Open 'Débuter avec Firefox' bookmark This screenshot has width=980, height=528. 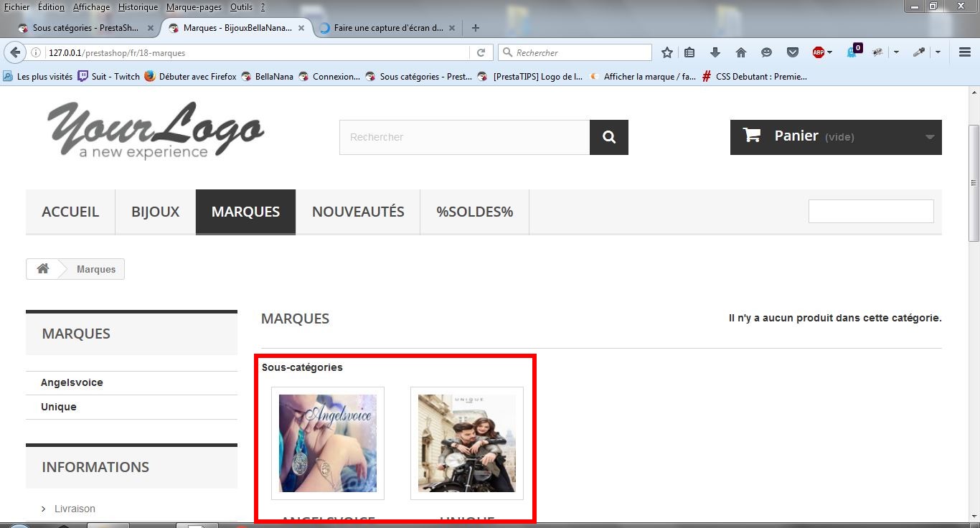pos(190,76)
